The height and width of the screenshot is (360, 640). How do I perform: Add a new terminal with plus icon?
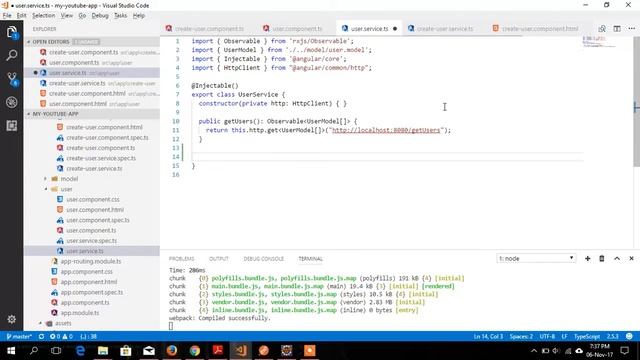tap(587, 258)
